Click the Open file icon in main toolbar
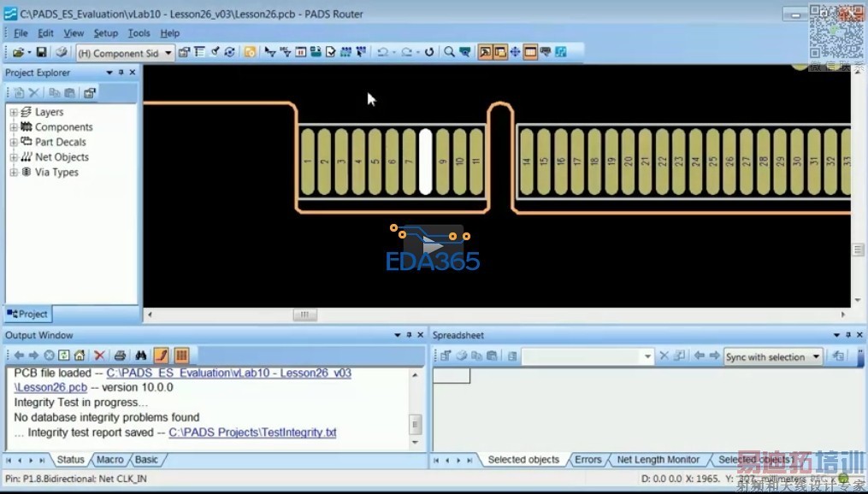Image resolution: width=868 pixels, height=494 pixels. point(18,52)
